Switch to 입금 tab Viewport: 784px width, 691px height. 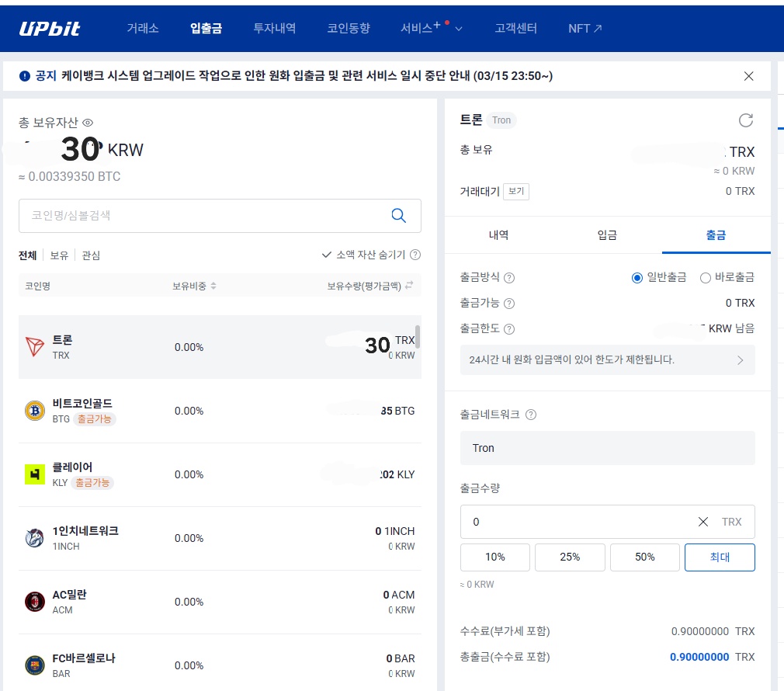click(608, 235)
